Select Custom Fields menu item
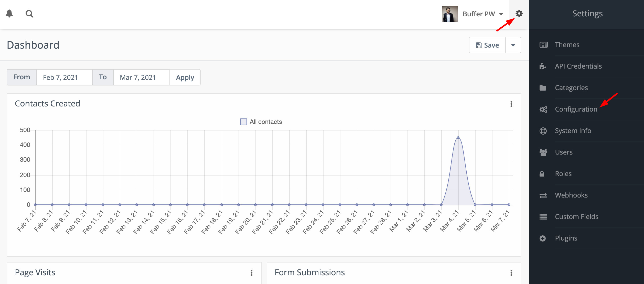 click(x=576, y=217)
